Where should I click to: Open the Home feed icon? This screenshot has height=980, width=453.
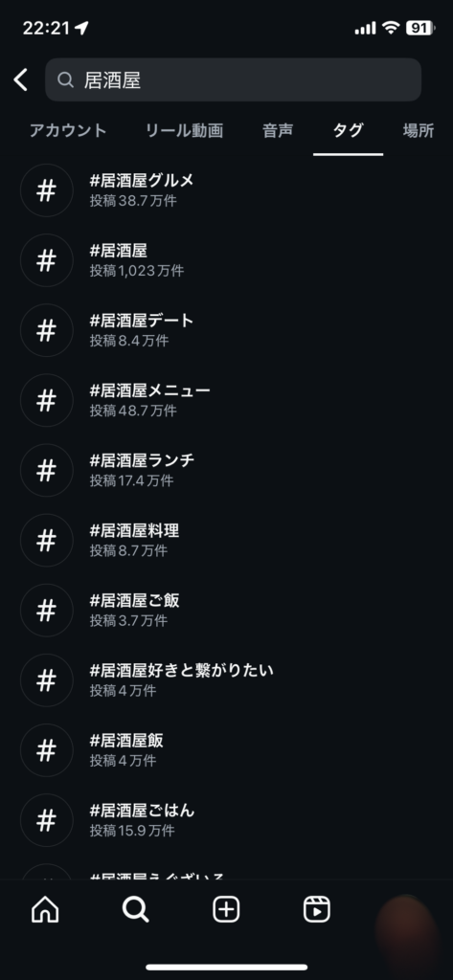pyautogui.click(x=45, y=909)
